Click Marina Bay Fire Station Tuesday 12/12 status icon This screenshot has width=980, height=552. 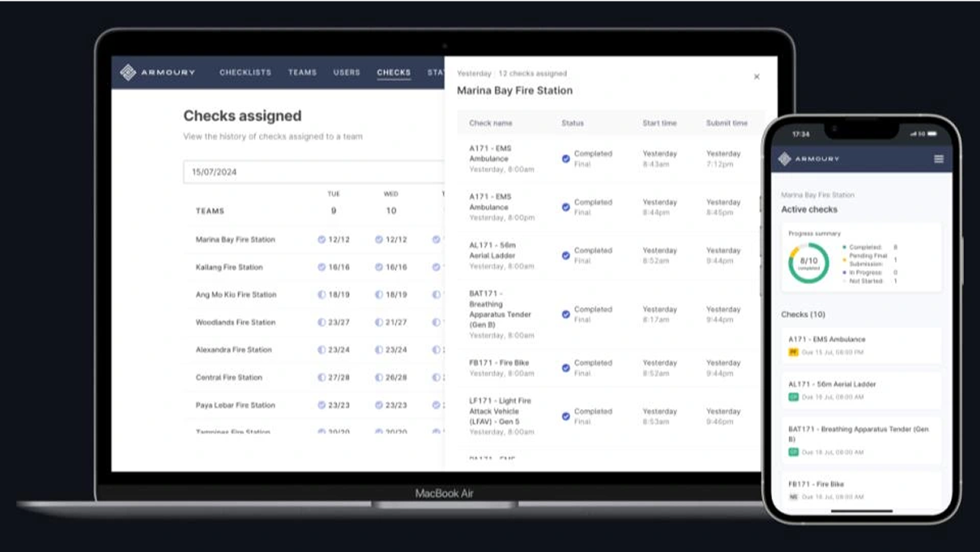(321, 239)
